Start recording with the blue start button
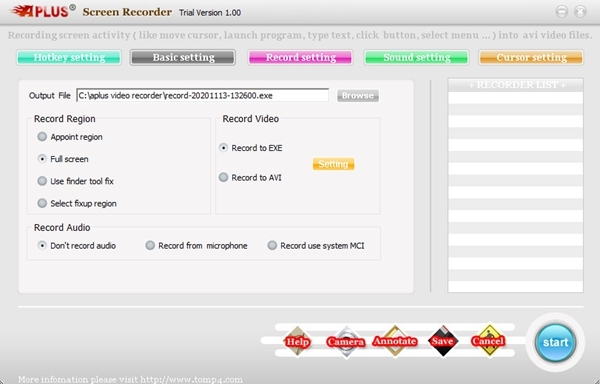The width and height of the screenshot is (600, 384). (x=555, y=342)
